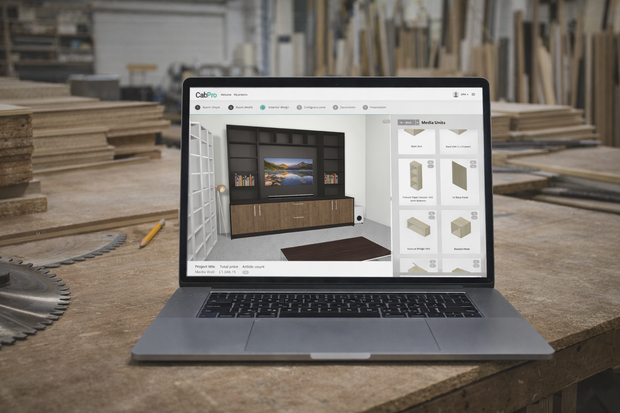Click the top option icon on cube box unit card
620x413 pixels.
pyautogui.click(x=474, y=214)
